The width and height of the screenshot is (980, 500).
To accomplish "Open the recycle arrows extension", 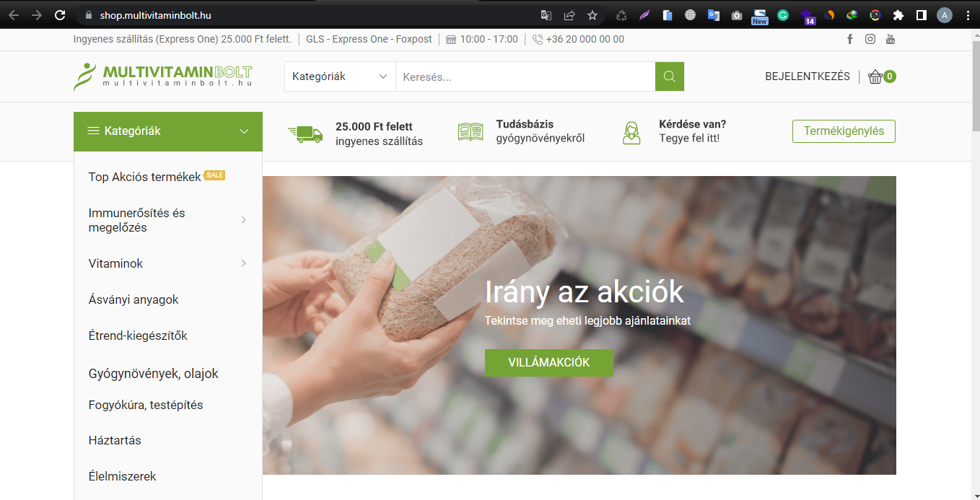I will [621, 14].
